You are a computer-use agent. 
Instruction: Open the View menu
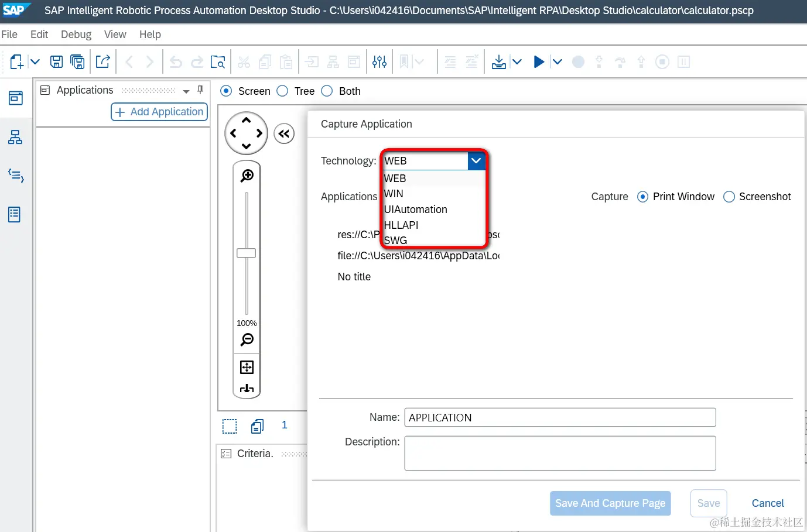click(115, 35)
